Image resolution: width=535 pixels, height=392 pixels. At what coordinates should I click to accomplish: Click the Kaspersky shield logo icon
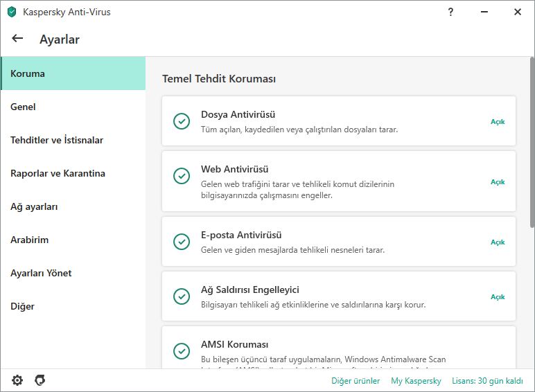[12, 12]
